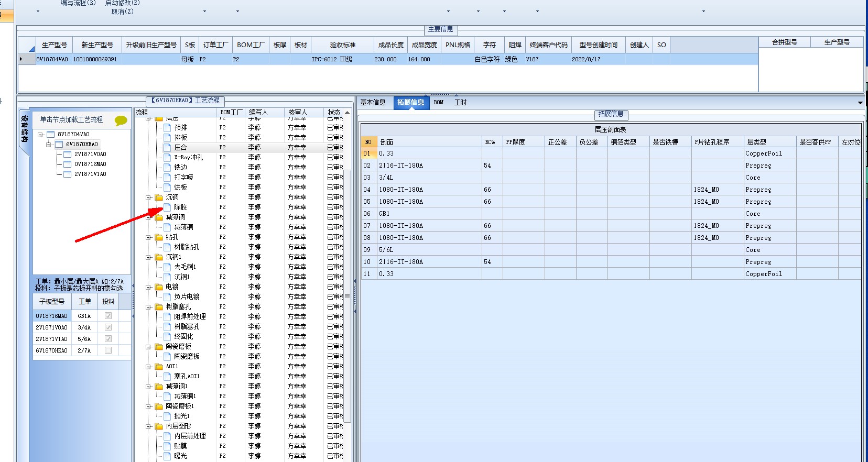Toggle 投料 checkbox for the 5/6A row
Viewport: 868px width, 462px height.
coord(108,339)
